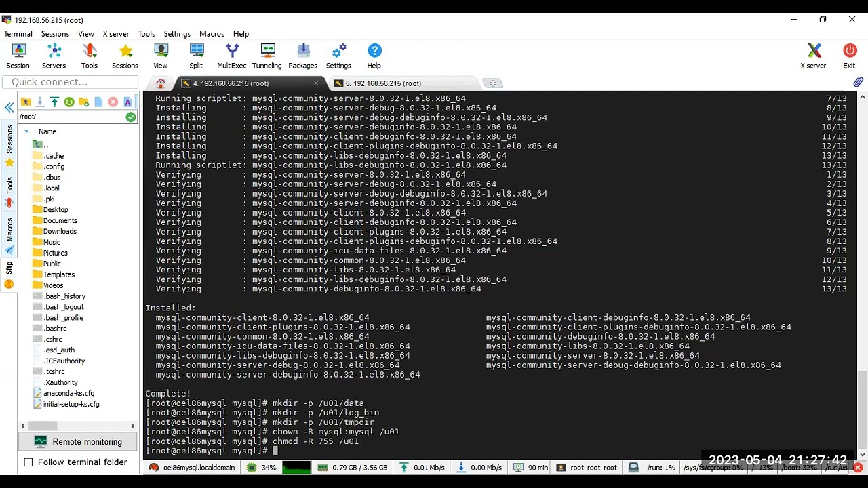Open the Terminal menu

click(x=18, y=33)
